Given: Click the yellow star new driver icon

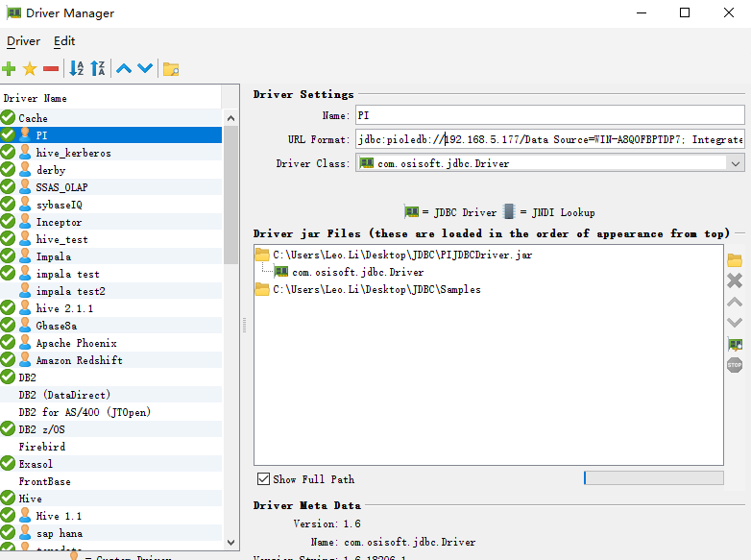Looking at the screenshot, I should click(x=30, y=69).
